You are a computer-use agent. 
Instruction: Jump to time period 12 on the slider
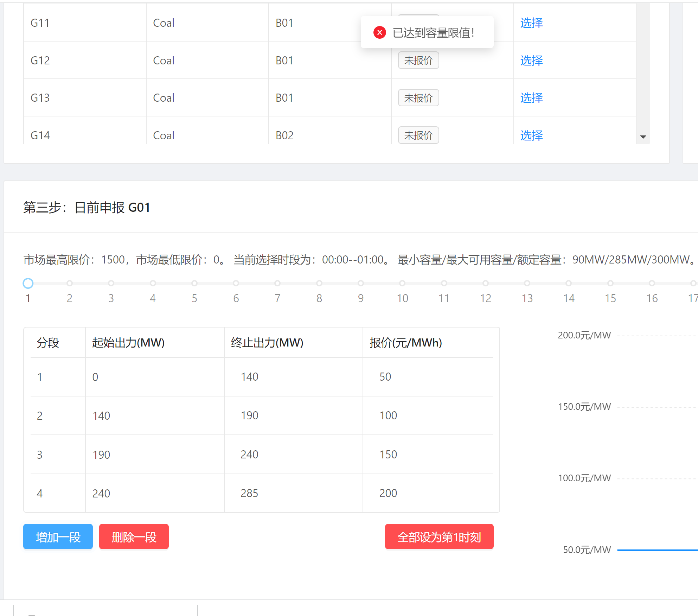pyautogui.click(x=486, y=283)
